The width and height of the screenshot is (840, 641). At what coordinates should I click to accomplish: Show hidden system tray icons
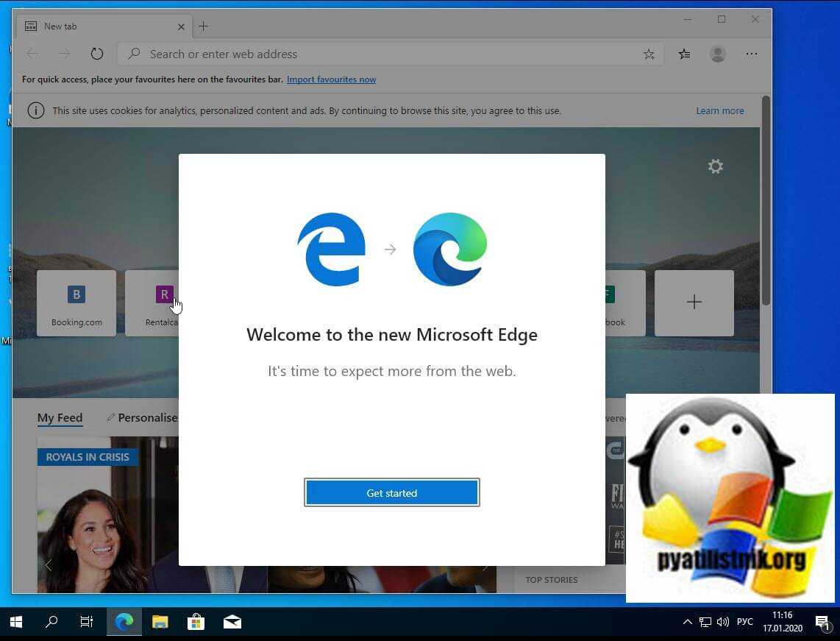coord(687,622)
